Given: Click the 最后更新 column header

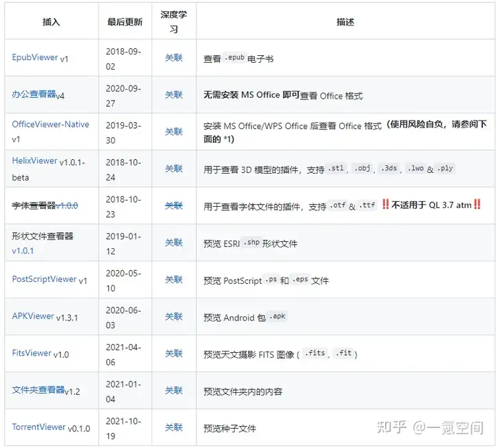Looking at the screenshot, I should [125, 22].
